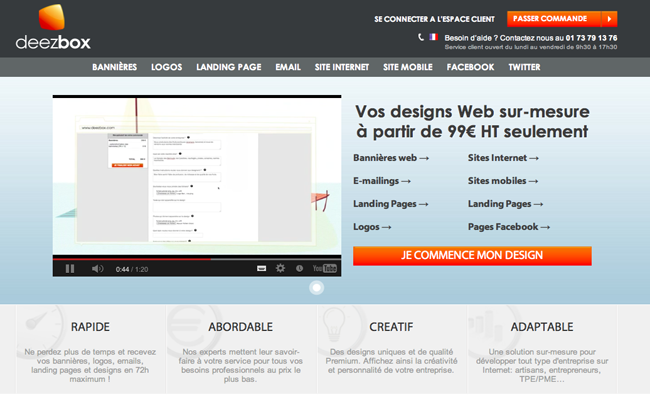Click the ADAPTABLE heading
Screen dimensions: 650x400
pos(542,327)
